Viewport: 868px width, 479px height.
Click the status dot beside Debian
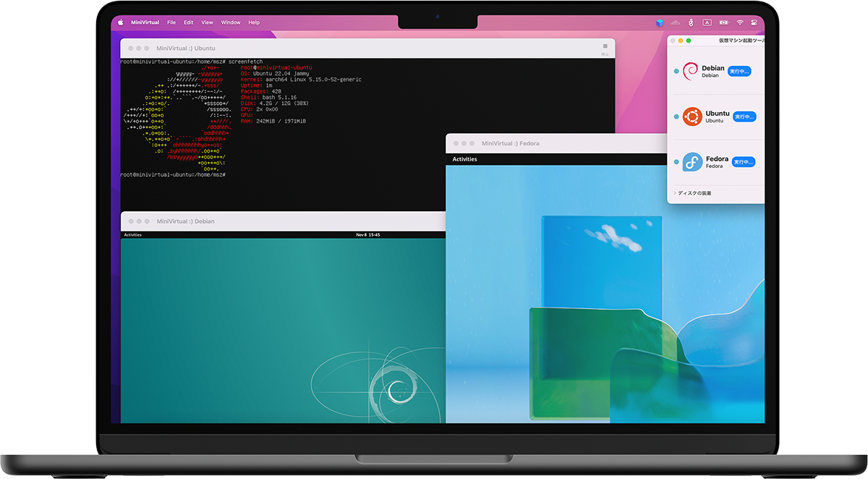click(676, 71)
